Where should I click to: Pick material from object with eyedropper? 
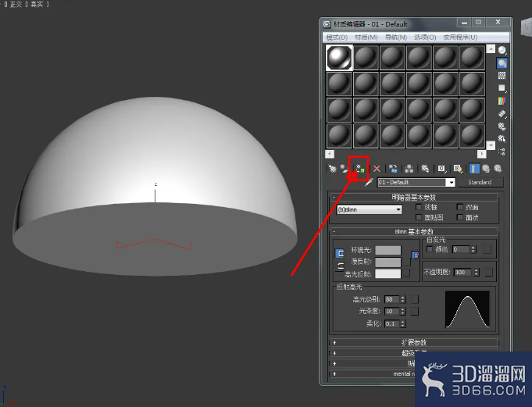coord(370,182)
